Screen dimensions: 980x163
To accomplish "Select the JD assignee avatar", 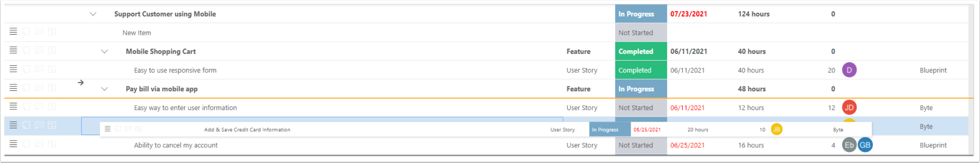I will point(849,107).
